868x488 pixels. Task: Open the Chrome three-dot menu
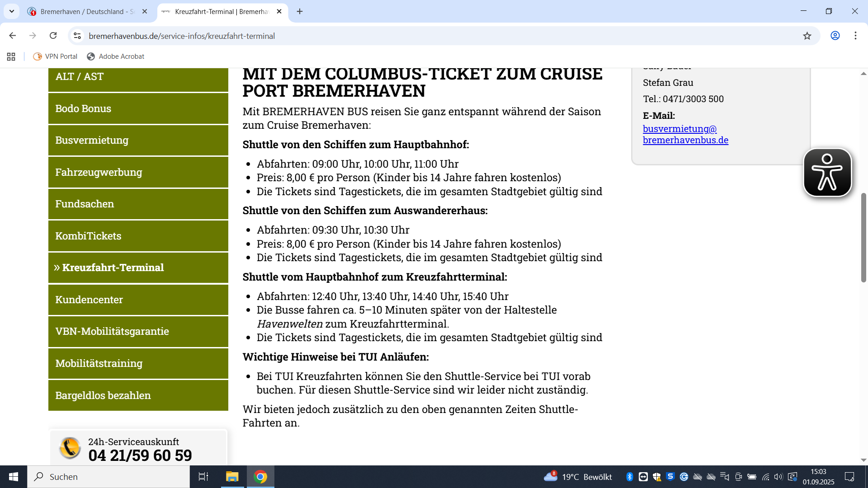[855, 36]
